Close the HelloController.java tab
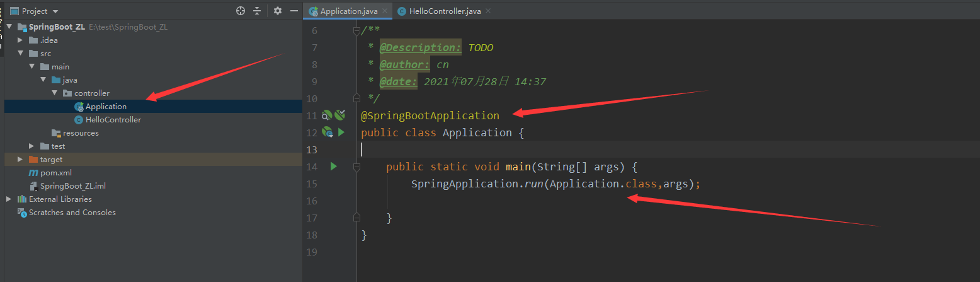The width and height of the screenshot is (980, 282). [x=488, y=11]
